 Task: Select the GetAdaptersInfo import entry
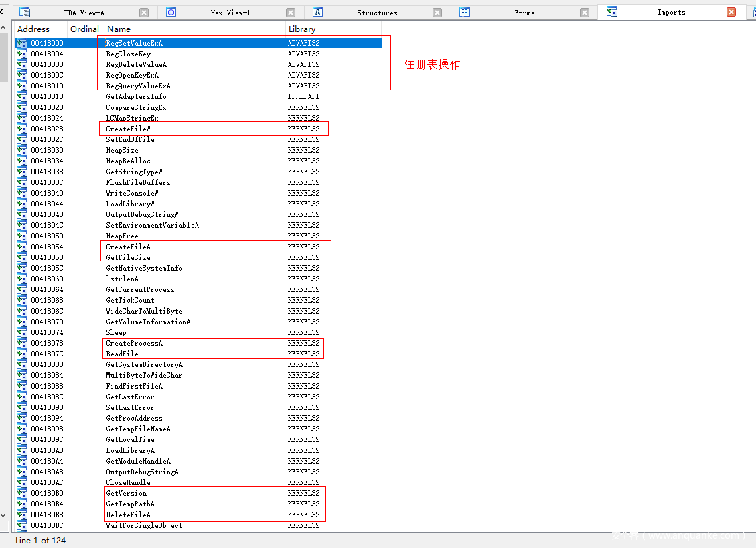[136, 96]
